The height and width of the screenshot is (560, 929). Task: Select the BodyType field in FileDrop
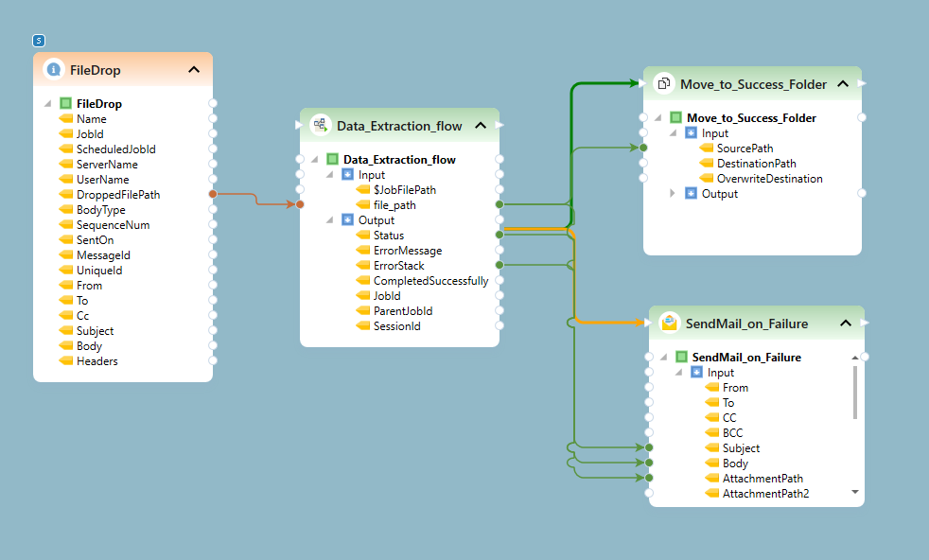pos(100,210)
